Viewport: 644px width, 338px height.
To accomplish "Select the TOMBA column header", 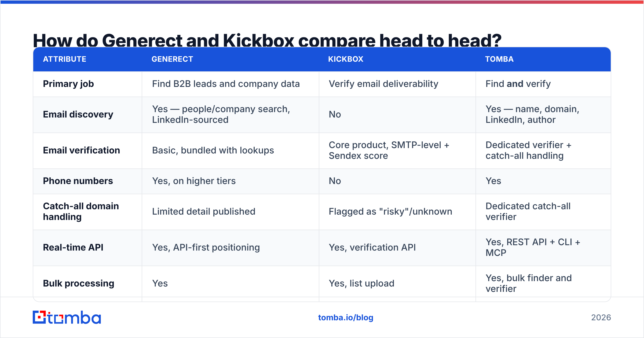I will (x=499, y=59).
